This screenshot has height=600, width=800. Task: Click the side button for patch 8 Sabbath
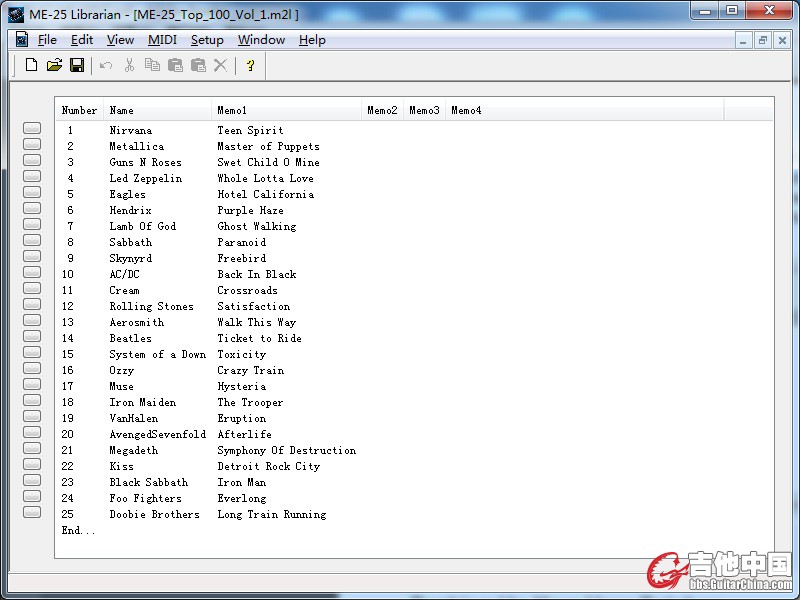32,240
